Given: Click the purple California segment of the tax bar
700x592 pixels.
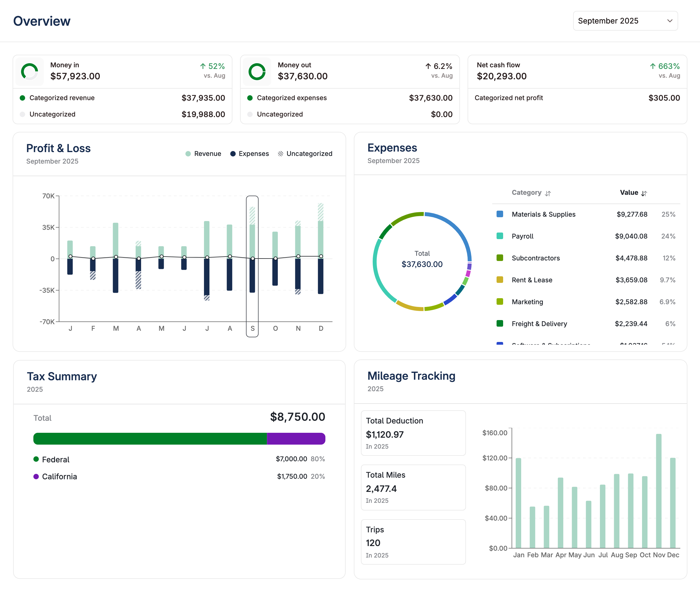Looking at the screenshot, I should click(x=296, y=439).
